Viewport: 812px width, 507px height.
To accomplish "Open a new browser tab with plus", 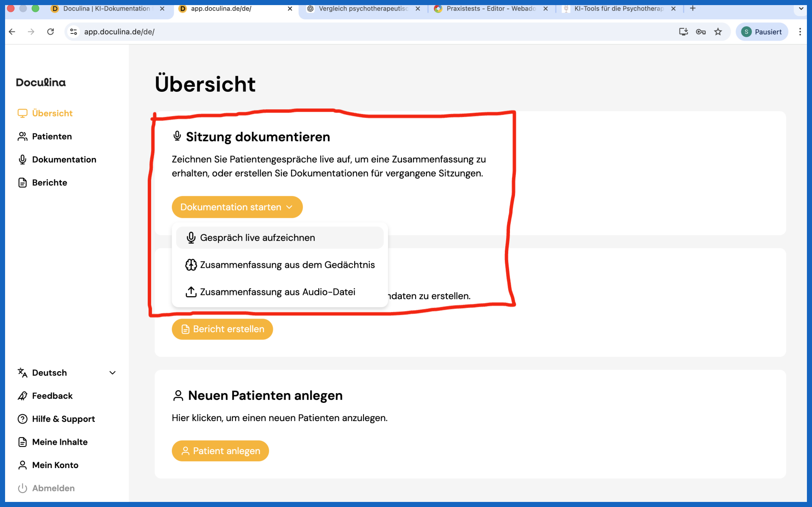I will [x=693, y=8].
